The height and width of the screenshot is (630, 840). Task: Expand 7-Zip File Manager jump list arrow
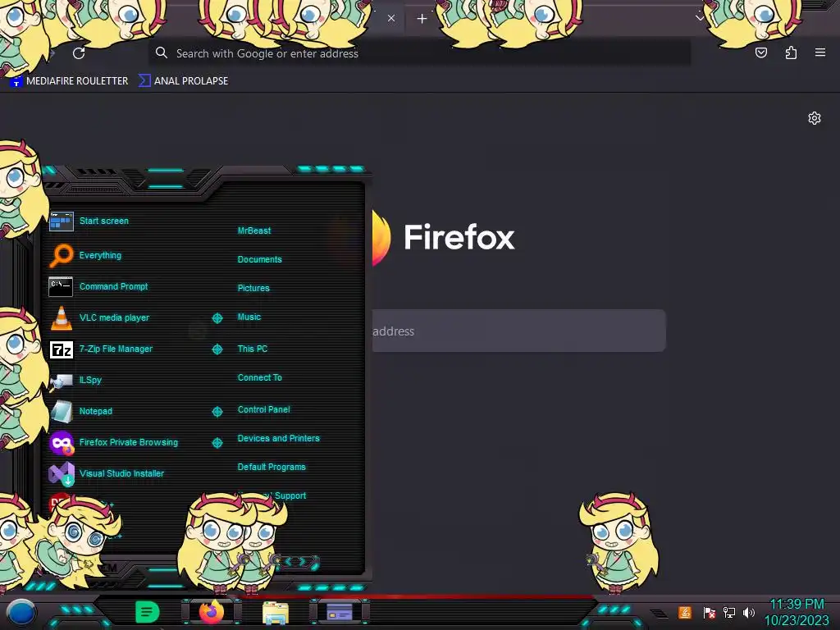click(217, 349)
